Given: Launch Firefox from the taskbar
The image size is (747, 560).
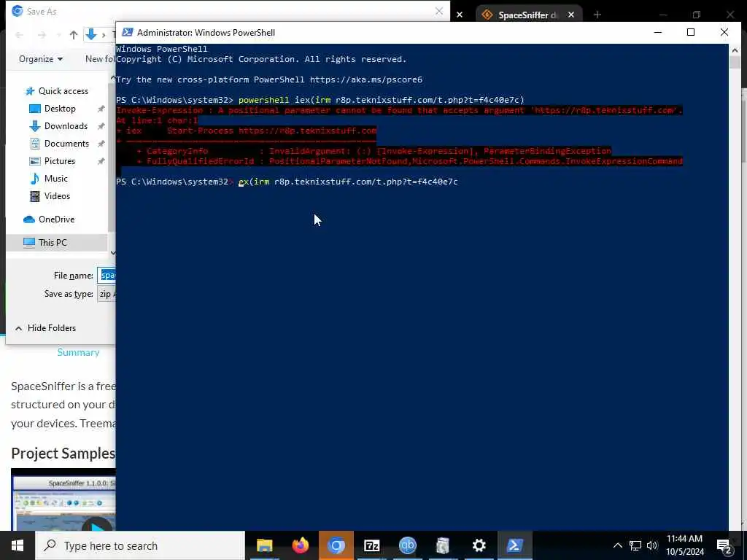Looking at the screenshot, I should point(300,545).
